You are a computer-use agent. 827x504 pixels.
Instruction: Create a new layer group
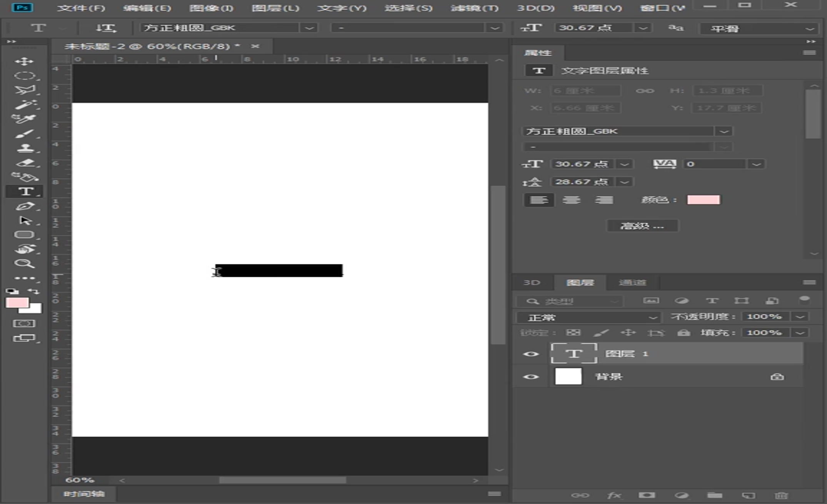coord(715,495)
